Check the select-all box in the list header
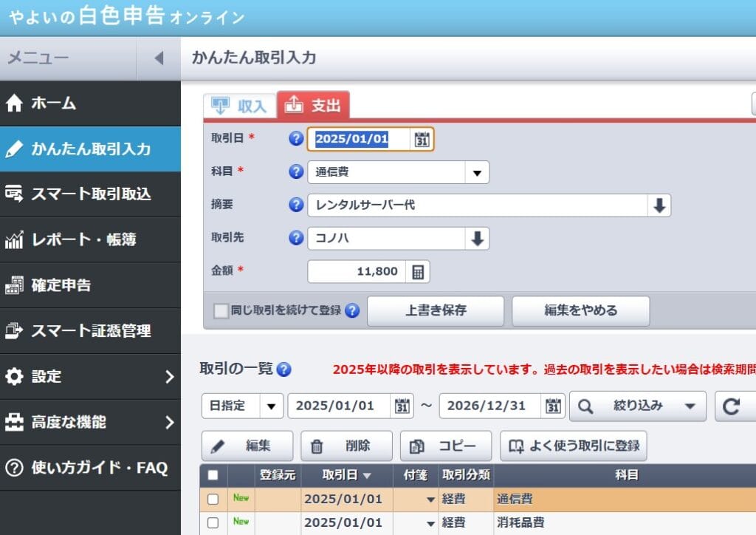The image size is (756, 535). (213, 475)
